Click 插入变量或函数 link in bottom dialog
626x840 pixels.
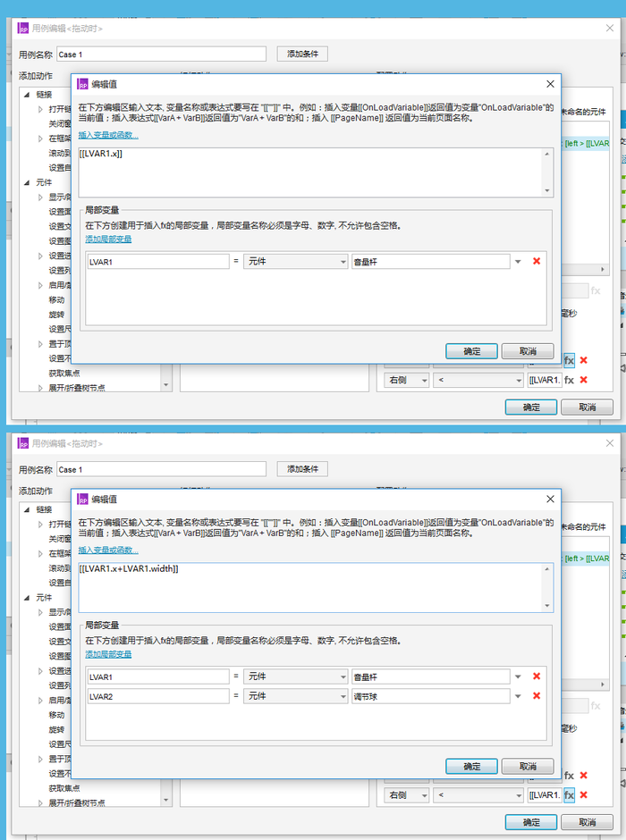[108, 550]
